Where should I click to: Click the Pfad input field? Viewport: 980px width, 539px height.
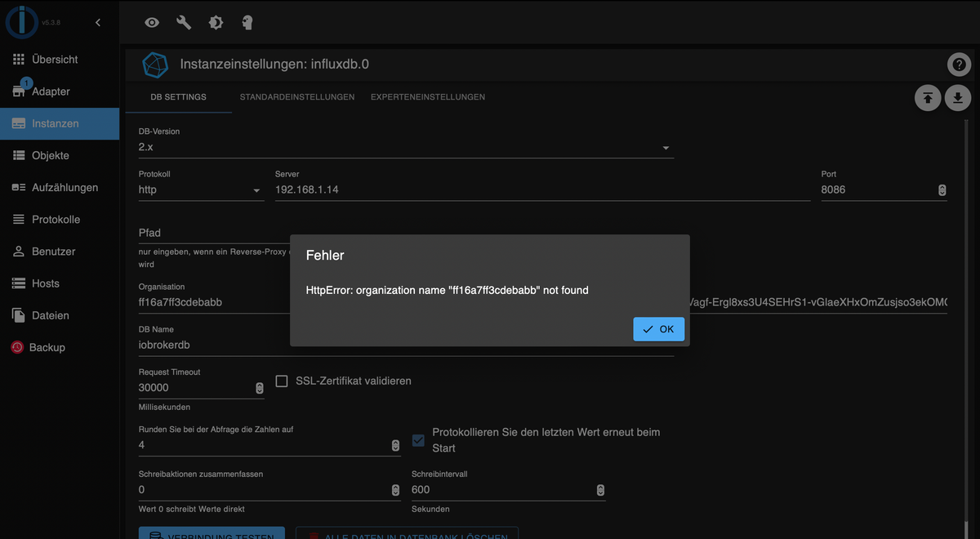pyautogui.click(x=214, y=233)
